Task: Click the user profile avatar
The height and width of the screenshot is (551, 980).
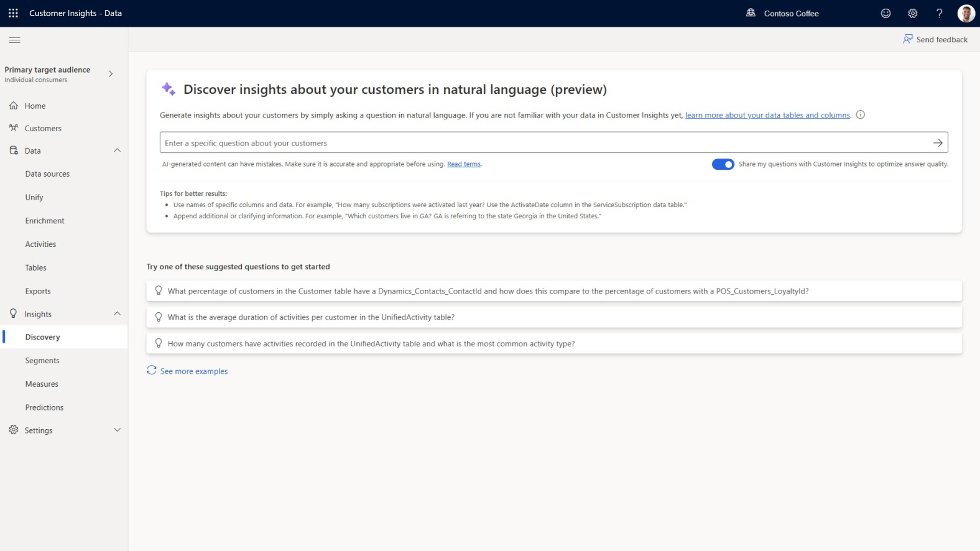Action: [966, 13]
